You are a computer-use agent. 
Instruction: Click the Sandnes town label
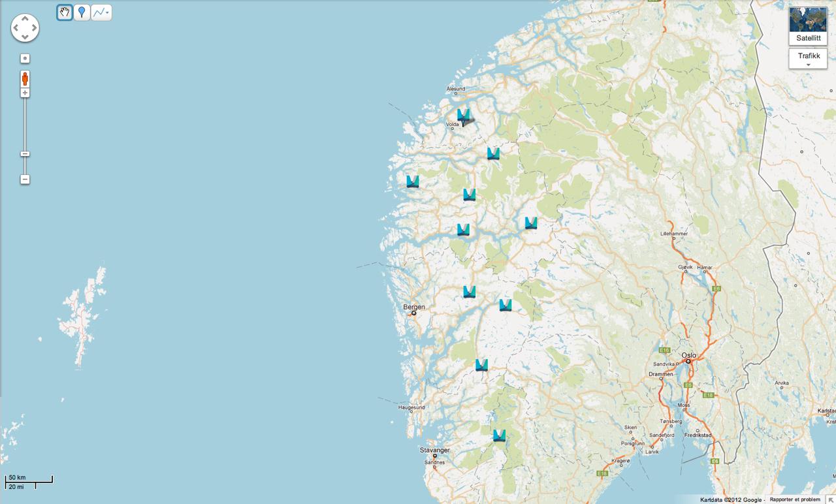(435, 462)
